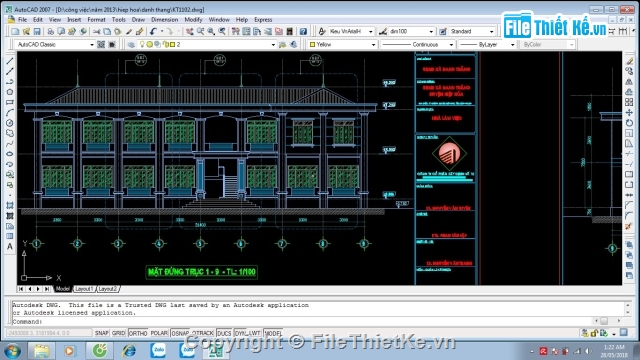The height and width of the screenshot is (360, 640).
Task: Toggle OTRACK in status bar
Action: pos(202,333)
